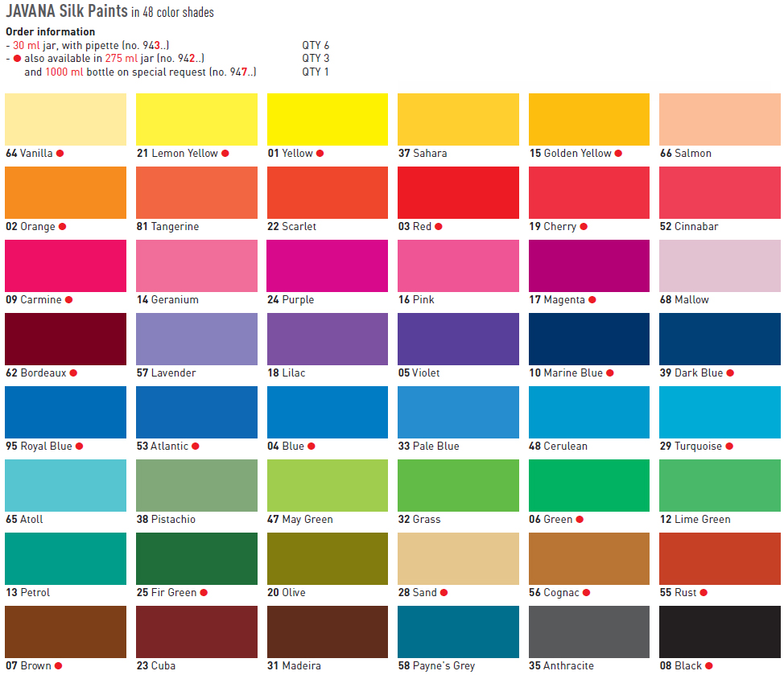Choose the 47 May Green swatch
This screenshot has width=784, height=675.
(328, 486)
